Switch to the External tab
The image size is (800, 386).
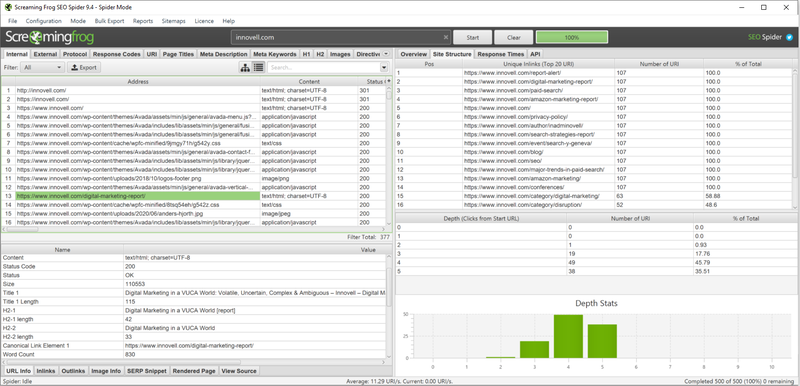click(45, 54)
